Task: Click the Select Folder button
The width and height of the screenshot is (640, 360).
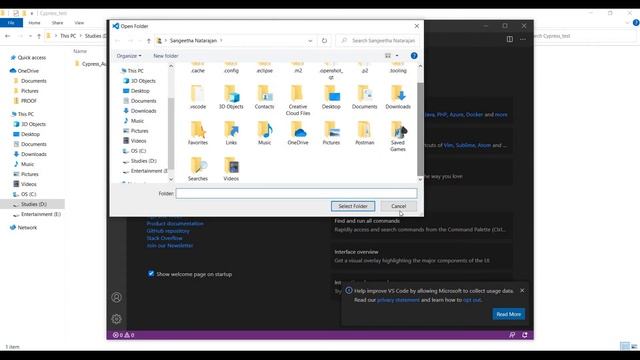Action: (353, 206)
